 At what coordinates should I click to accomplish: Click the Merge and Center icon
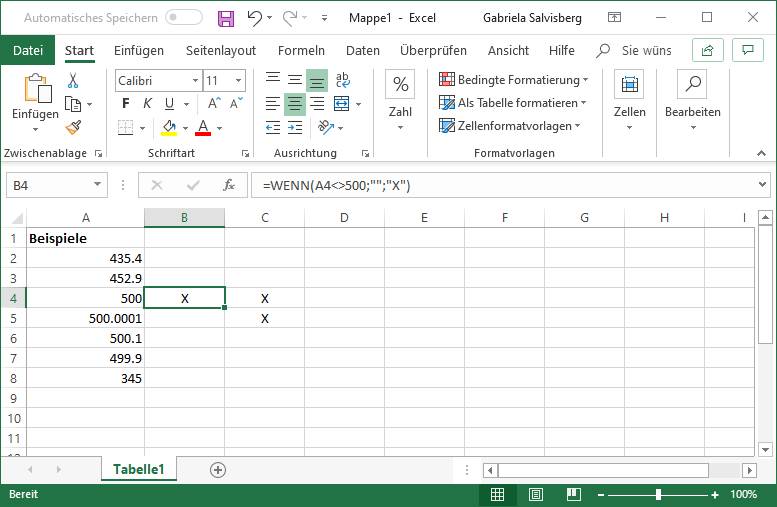click(x=341, y=103)
